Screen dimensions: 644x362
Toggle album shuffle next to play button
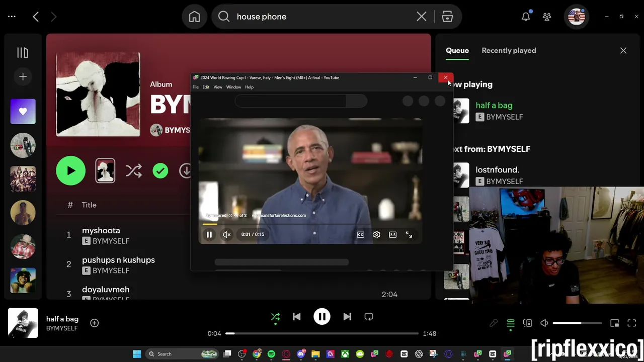click(133, 171)
